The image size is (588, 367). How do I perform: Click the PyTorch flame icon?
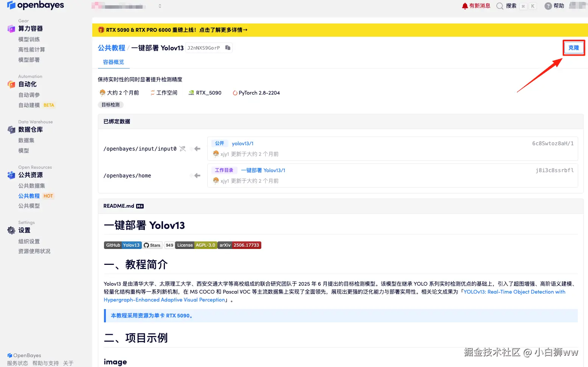coord(235,93)
